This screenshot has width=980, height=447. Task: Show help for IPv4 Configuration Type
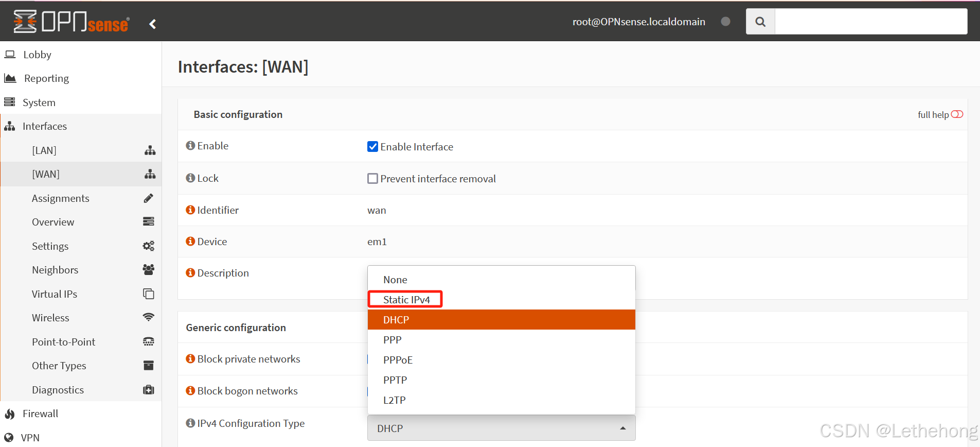pyautogui.click(x=190, y=423)
